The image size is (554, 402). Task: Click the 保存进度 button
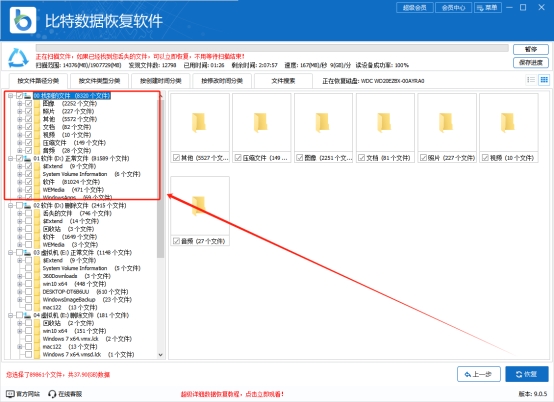coord(531,63)
